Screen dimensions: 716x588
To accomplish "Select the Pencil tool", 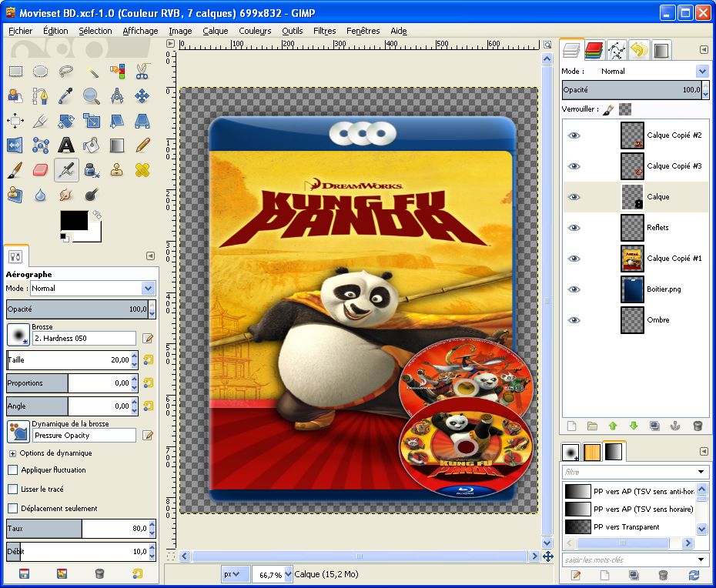I will coord(142,145).
